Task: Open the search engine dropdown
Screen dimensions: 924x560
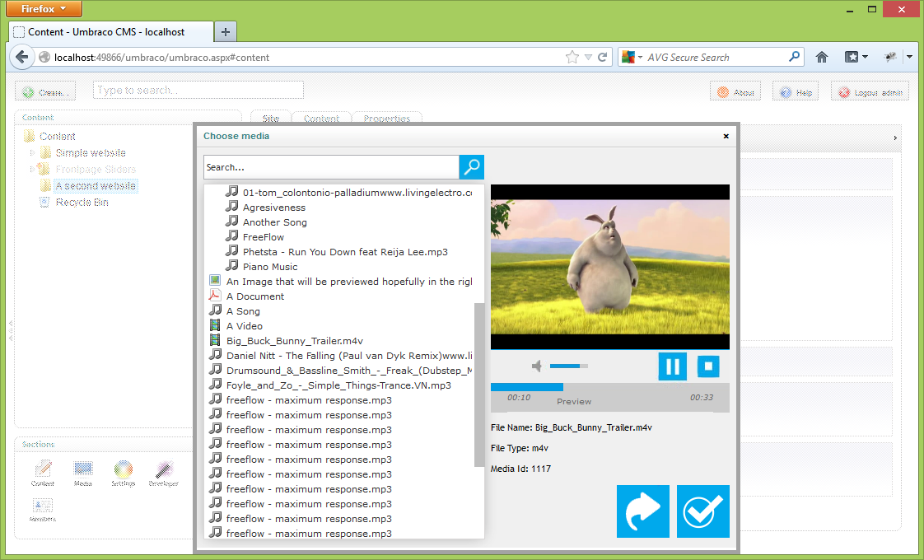Action: click(x=632, y=57)
